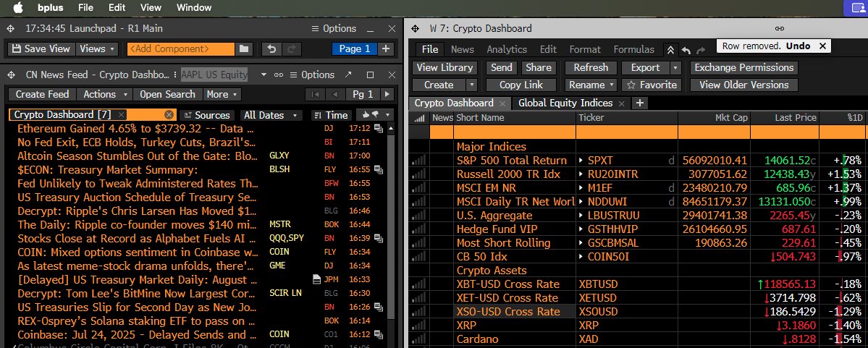Focus the Add Component input field
Viewport: 868px width, 348px height.
pyautogui.click(x=181, y=48)
